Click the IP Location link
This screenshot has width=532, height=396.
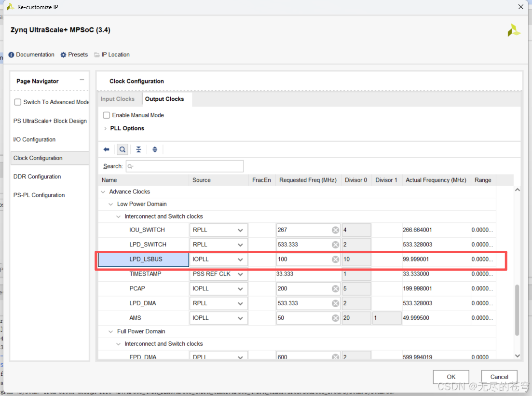(115, 55)
